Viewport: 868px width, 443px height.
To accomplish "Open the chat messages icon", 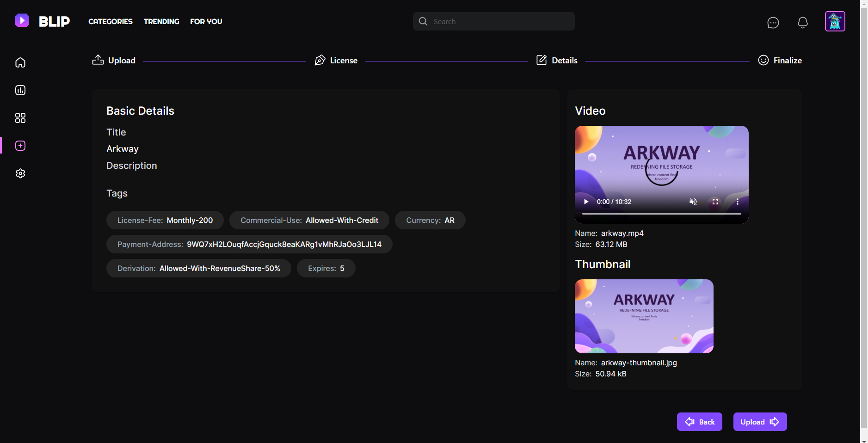I will 773,22.
